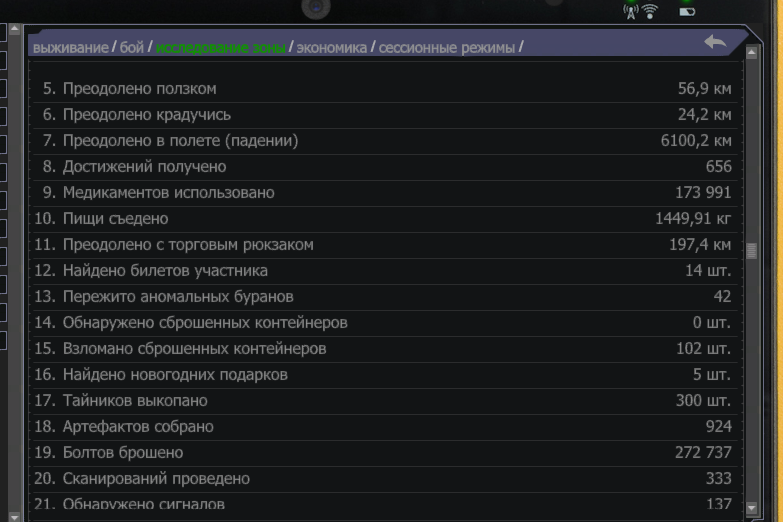Image resolution: width=783 pixels, height=522 pixels.
Task: Click the value 14 шт.
Action: click(708, 271)
